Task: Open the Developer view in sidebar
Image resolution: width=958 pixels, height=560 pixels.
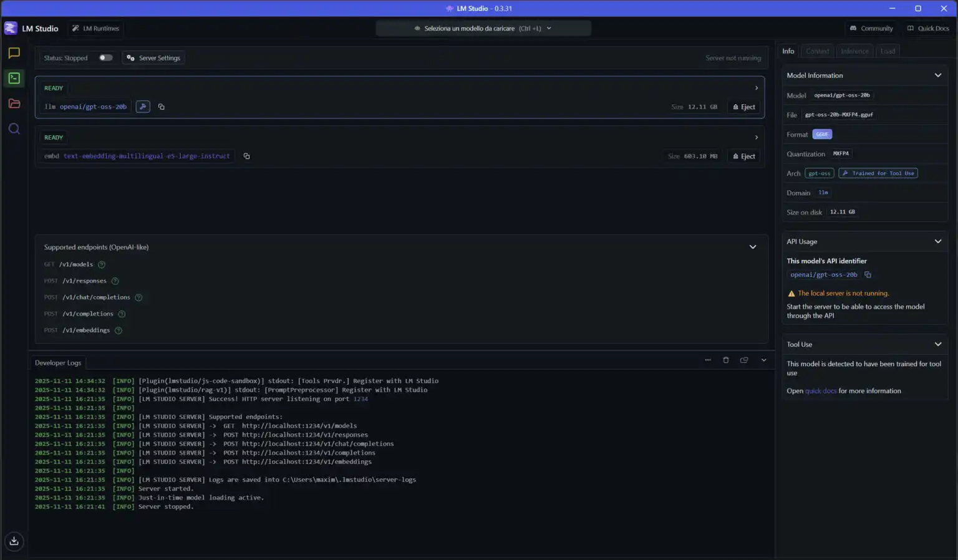Action: pyautogui.click(x=14, y=78)
